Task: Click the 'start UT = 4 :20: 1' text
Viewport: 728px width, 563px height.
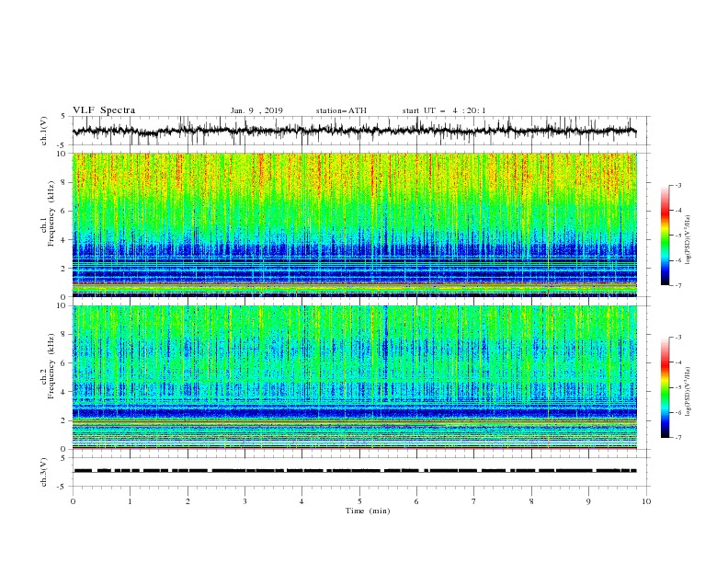Action: click(x=443, y=110)
